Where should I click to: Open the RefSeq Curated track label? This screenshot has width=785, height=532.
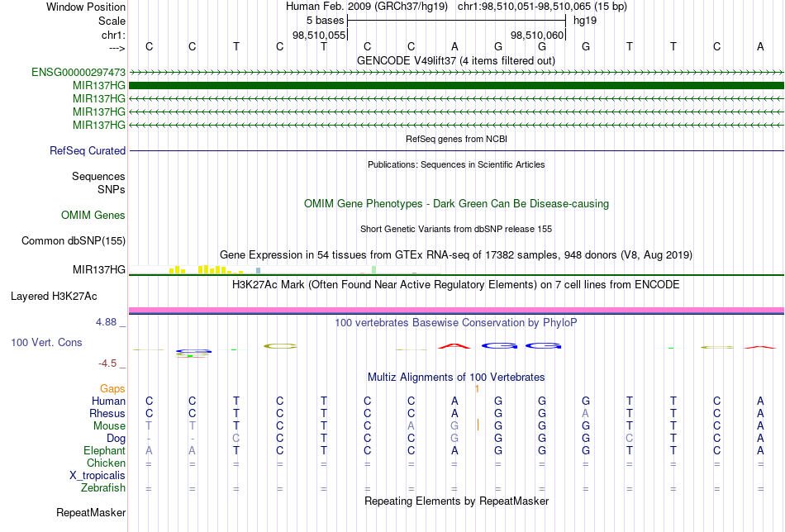point(88,150)
